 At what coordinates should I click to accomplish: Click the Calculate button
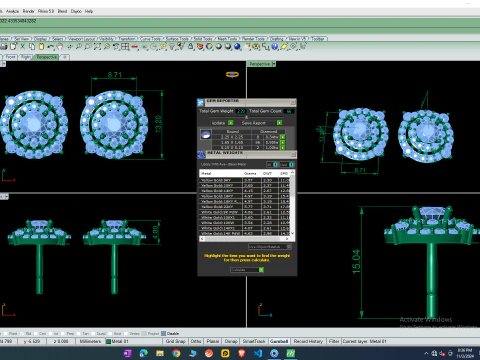[247, 270]
